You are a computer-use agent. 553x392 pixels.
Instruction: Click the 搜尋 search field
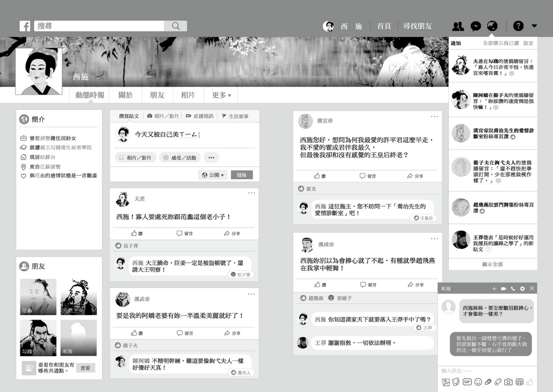tap(99, 26)
